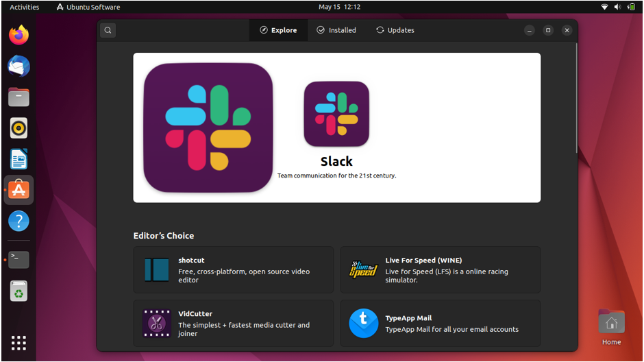
Task: Open the Trash in the dock
Action: (18, 291)
